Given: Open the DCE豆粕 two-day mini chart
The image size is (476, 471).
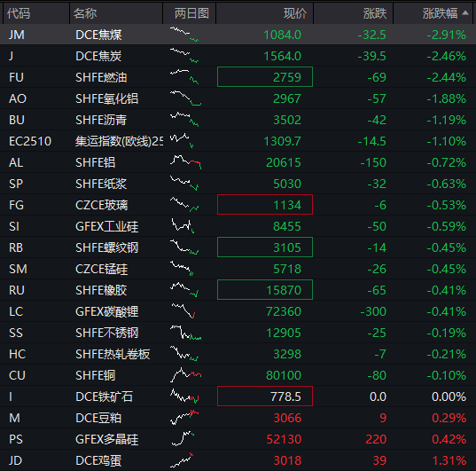Looking at the screenshot, I should coord(184,417).
